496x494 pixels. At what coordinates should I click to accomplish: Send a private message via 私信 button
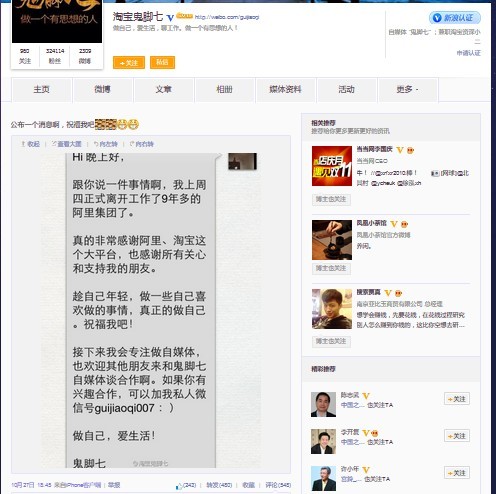click(x=162, y=62)
